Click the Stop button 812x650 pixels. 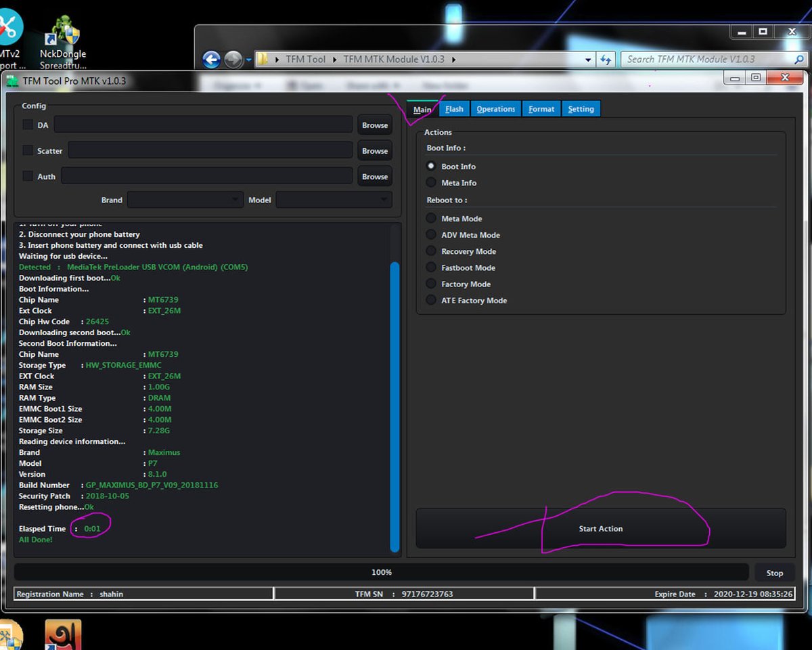pyautogui.click(x=774, y=572)
